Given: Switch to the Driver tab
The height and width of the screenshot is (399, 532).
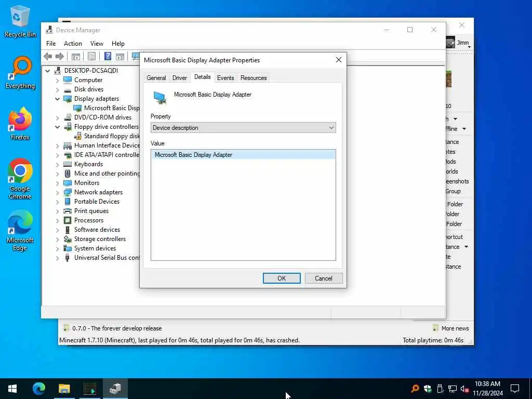Looking at the screenshot, I should pyautogui.click(x=179, y=78).
